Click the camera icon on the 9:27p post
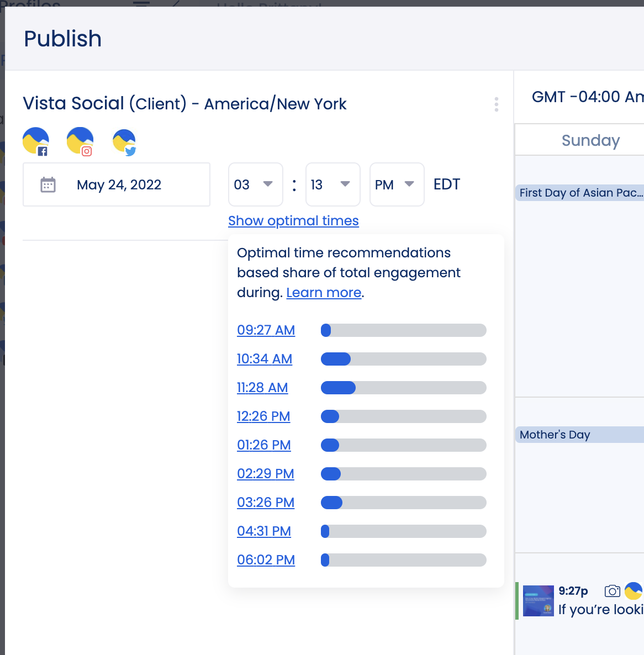This screenshot has width=644, height=655. [613, 591]
